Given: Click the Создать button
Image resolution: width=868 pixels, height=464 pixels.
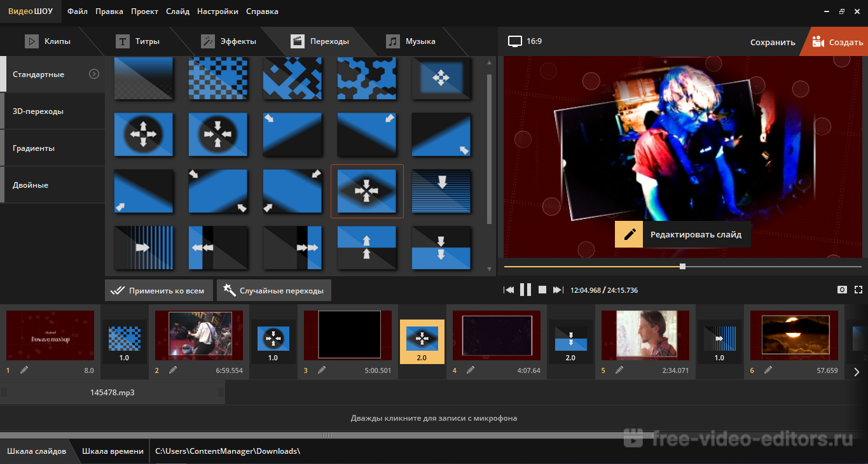Looking at the screenshot, I should pos(837,42).
